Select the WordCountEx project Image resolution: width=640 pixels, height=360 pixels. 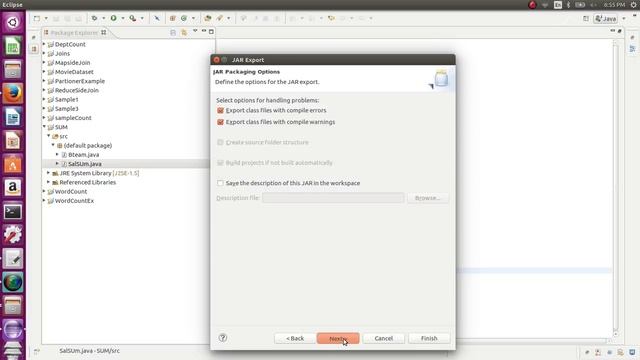click(x=74, y=201)
